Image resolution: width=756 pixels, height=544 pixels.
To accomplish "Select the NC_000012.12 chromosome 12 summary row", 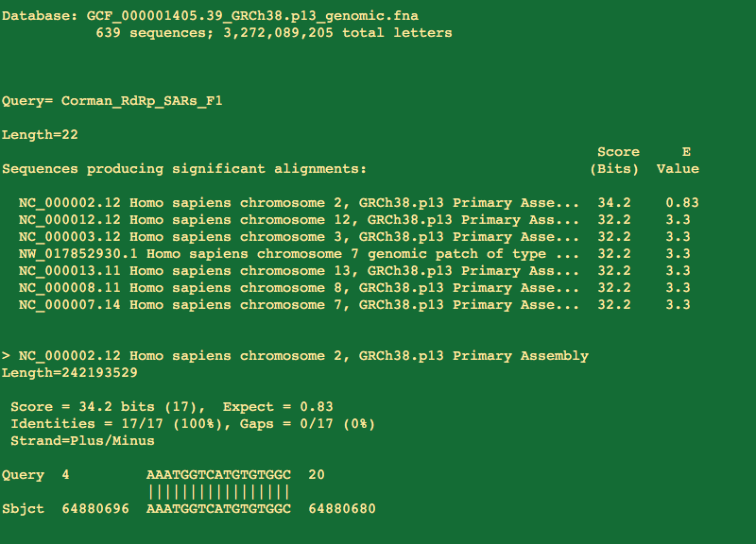I will pyautogui.click(x=354, y=220).
